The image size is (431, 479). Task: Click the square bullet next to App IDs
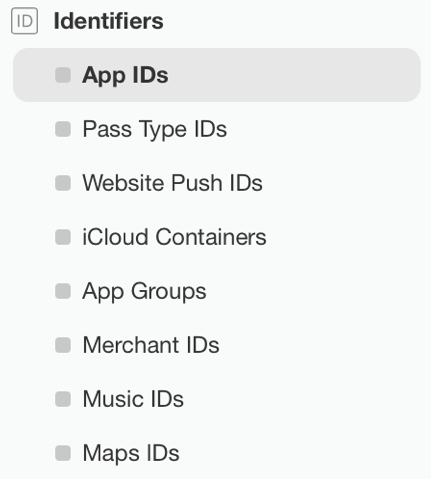point(63,75)
